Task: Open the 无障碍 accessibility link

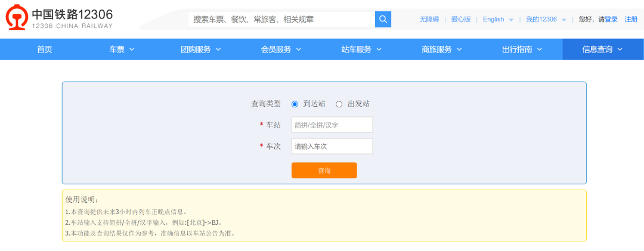Action: pyautogui.click(x=429, y=19)
